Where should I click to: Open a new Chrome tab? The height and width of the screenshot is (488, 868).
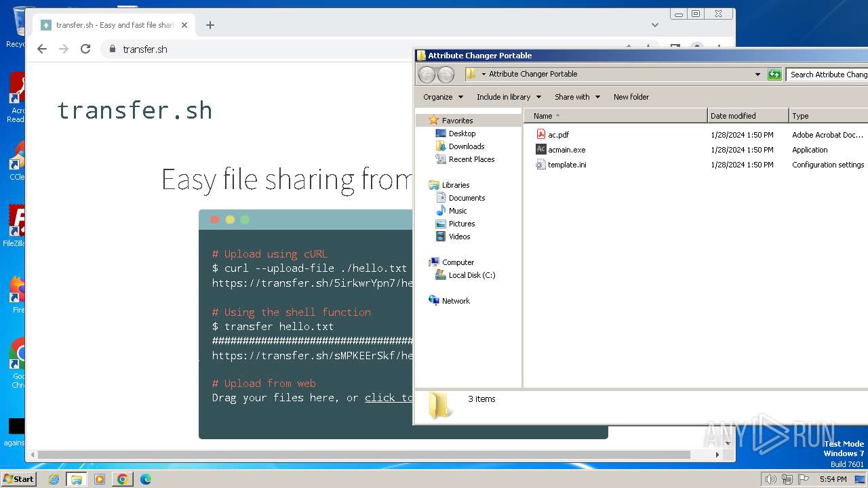point(210,25)
